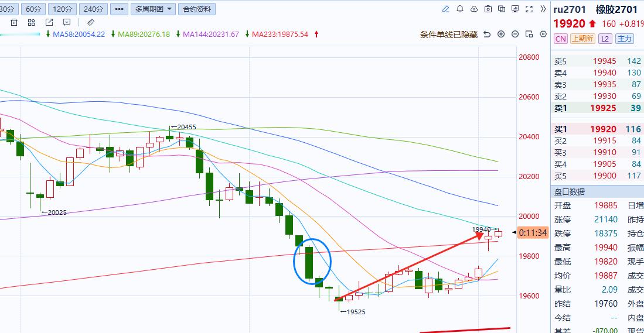Select 卖2 ask price 19930
This screenshot has height=333, width=644.
point(605,97)
